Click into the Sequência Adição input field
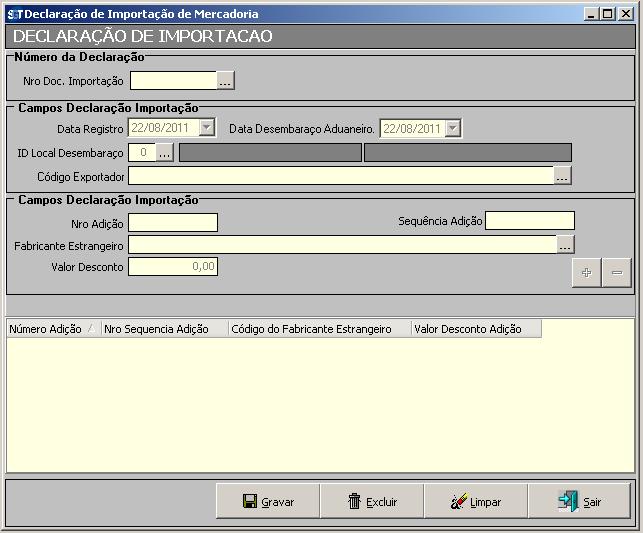The width and height of the screenshot is (643, 533). (529, 221)
